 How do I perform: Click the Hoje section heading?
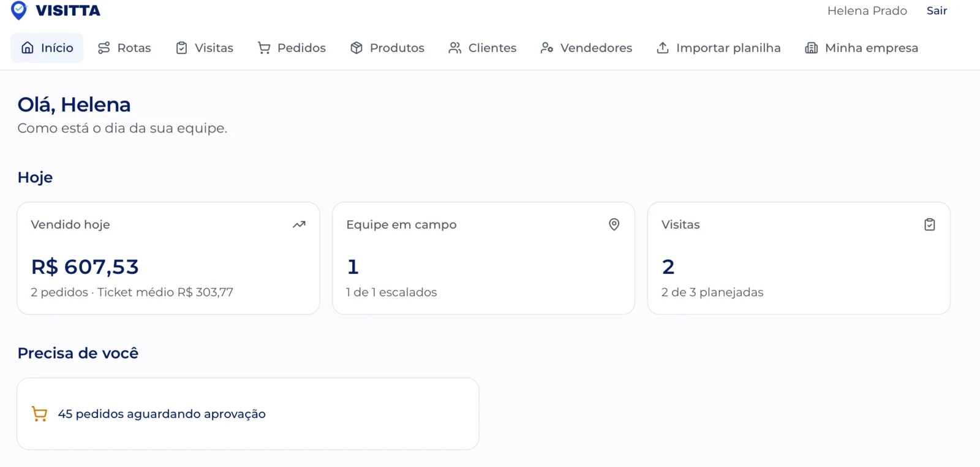(x=35, y=178)
